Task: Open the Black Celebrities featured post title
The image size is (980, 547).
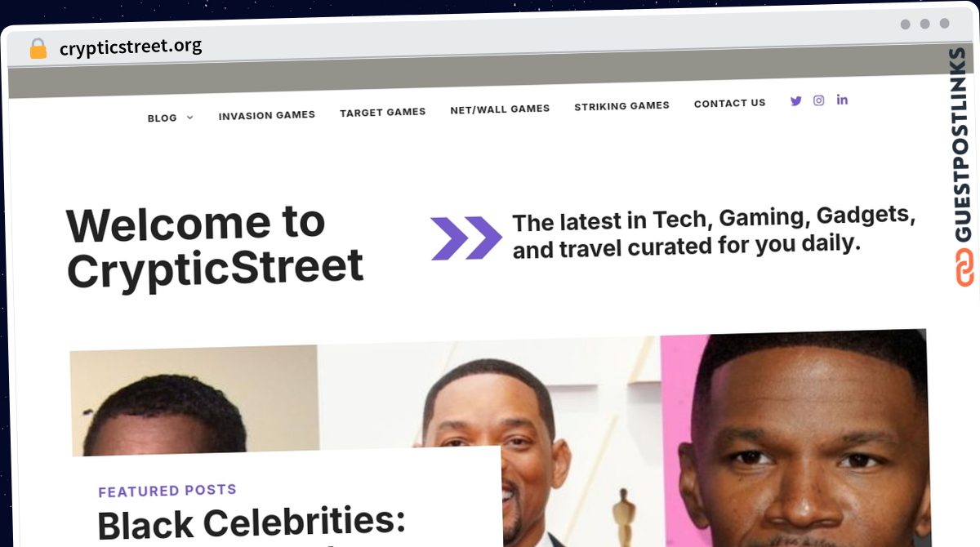Action: click(x=252, y=523)
